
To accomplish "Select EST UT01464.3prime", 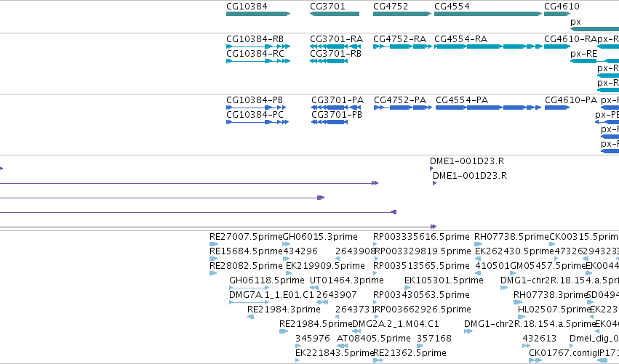I will point(347,280).
